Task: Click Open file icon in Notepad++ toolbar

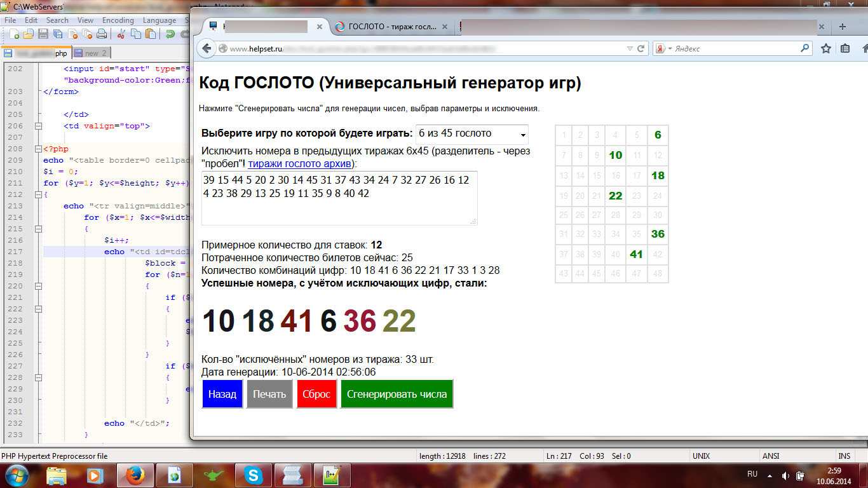Action: point(28,34)
